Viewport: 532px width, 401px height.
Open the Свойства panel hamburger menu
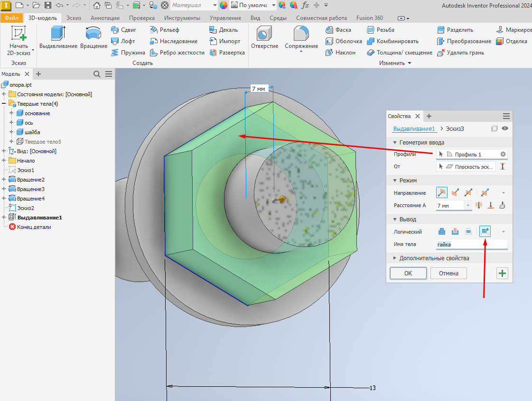pos(506,116)
